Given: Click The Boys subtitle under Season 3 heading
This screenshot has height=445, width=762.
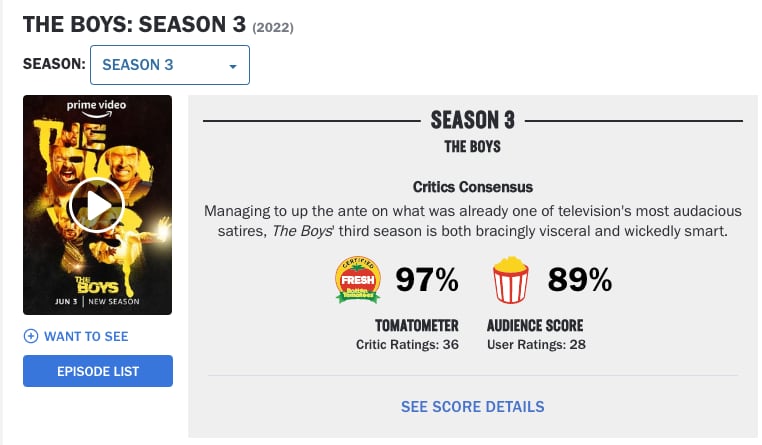Looking at the screenshot, I should pyautogui.click(x=472, y=147).
